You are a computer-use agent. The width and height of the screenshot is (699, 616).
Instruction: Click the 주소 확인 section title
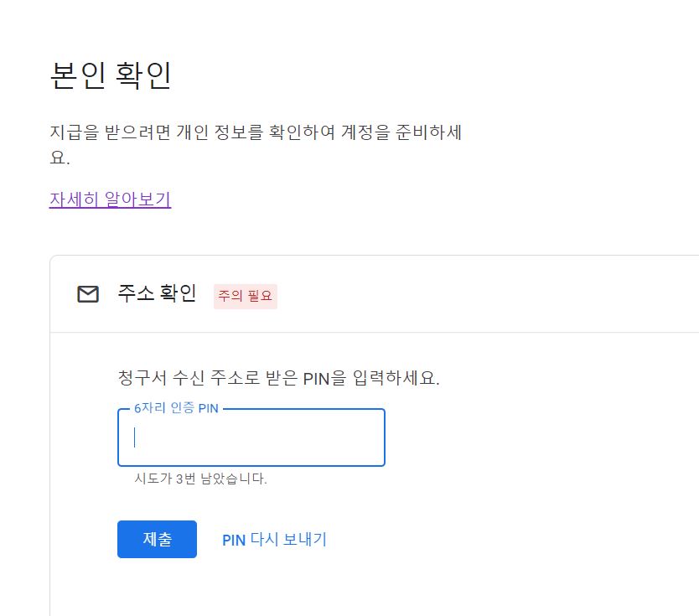coord(158,294)
